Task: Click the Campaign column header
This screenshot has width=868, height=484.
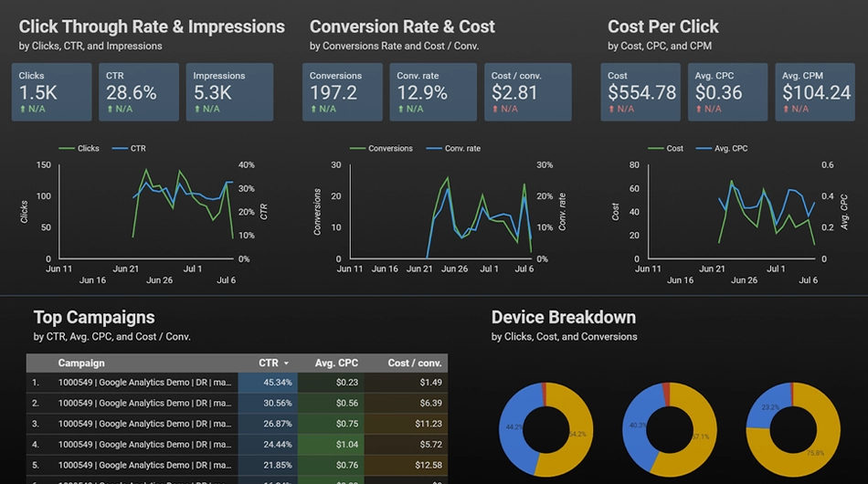Action: (x=81, y=363)
